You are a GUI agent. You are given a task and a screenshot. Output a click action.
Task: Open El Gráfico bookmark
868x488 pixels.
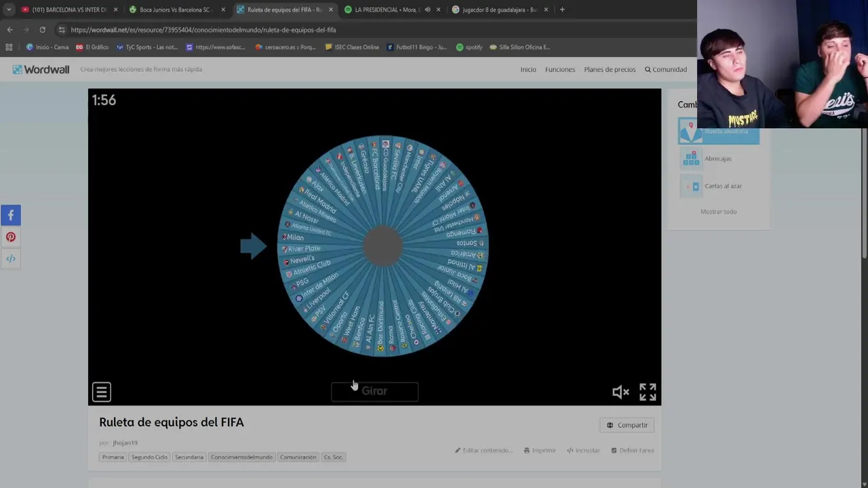(x=92, y=47)
